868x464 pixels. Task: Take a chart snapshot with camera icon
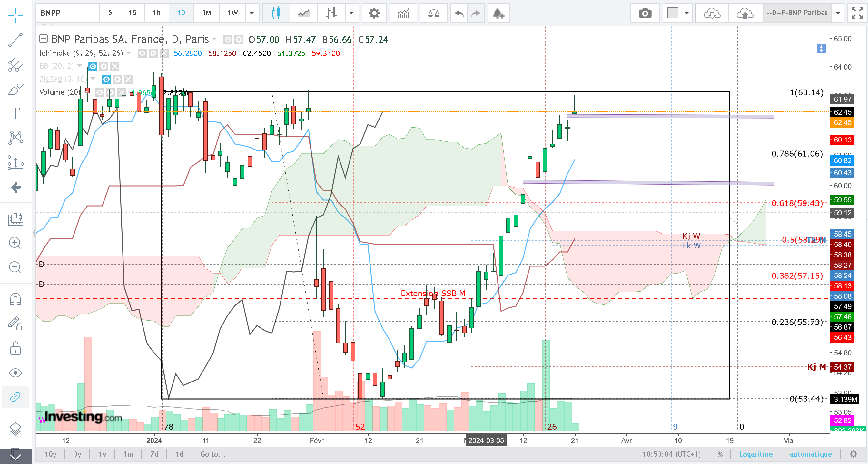point(645,13)
